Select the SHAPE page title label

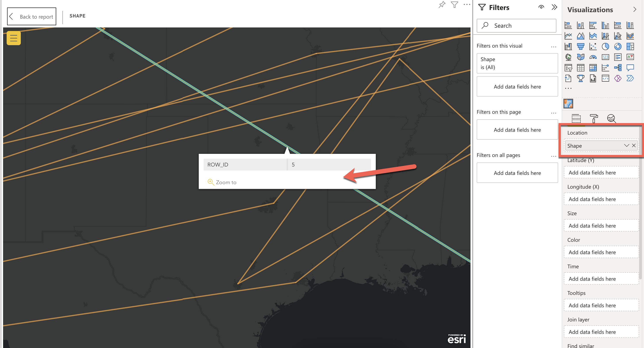(77, 16)
